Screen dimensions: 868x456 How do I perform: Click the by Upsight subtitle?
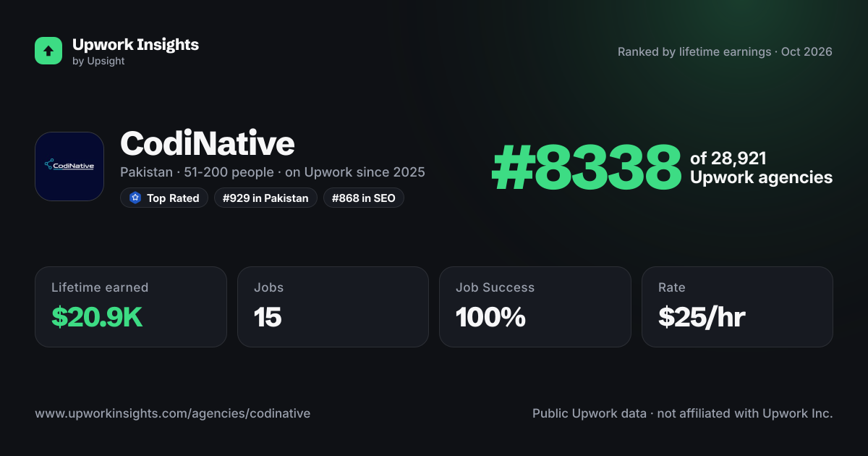(98, 62)
